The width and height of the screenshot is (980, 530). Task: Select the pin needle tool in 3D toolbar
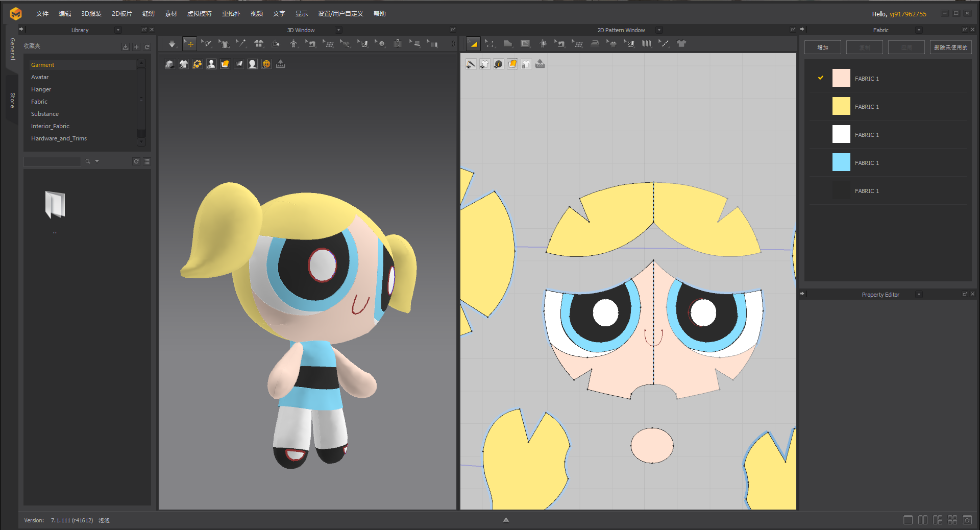(x=241, y=44)
